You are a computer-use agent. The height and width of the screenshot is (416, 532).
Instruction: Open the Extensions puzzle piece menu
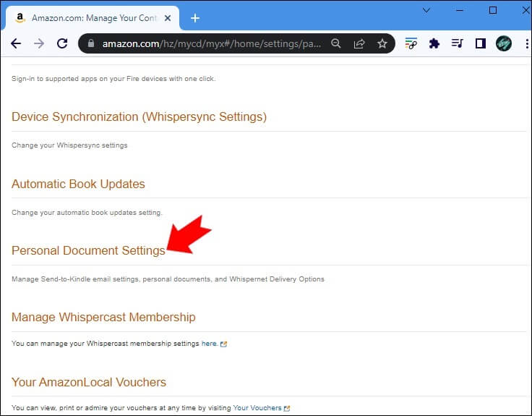tap(434, 43)
